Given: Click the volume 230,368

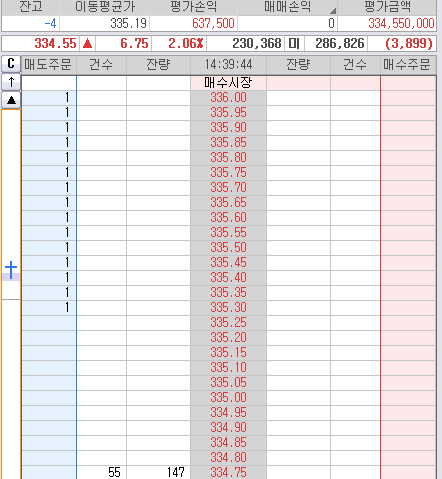Looking at the screenshot, I should pyautogui.click(x=257, y=43).
